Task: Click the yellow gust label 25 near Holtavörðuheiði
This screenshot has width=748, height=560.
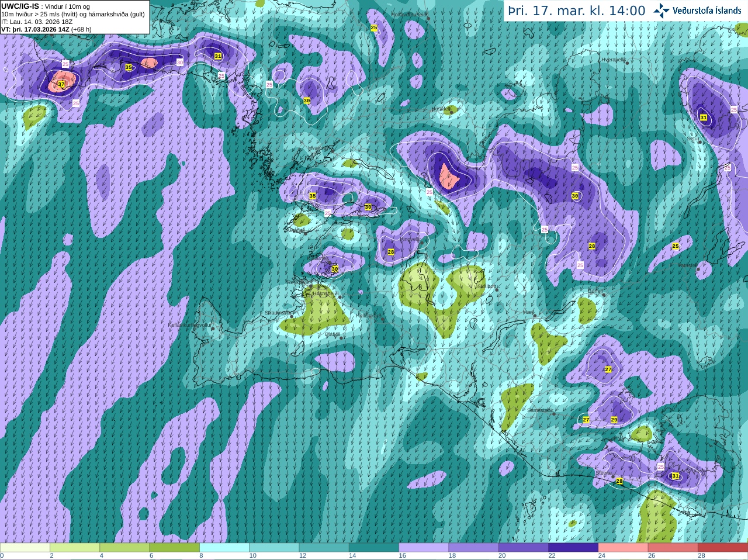Action: (374, 28)
